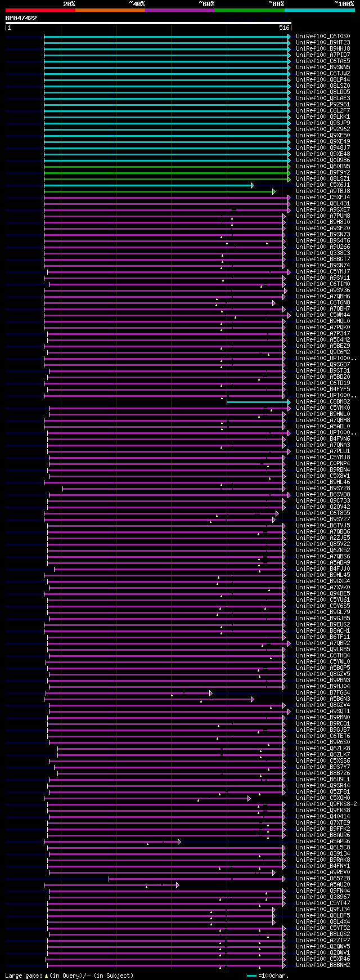Select label UniRef100_C5YMJ7

323,272
